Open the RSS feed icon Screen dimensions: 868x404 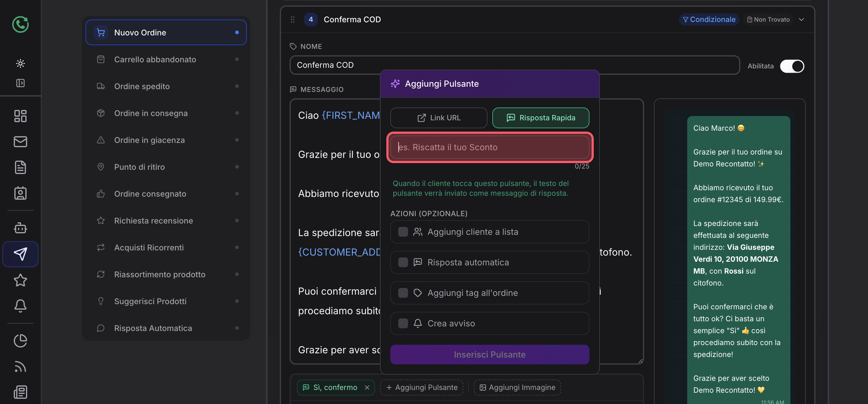coord(20,366)
